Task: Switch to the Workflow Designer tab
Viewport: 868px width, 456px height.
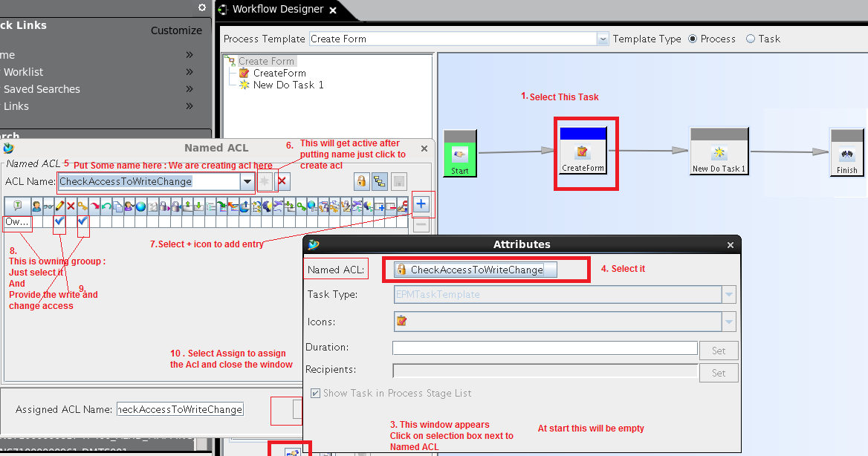Action: click(277, 10)
